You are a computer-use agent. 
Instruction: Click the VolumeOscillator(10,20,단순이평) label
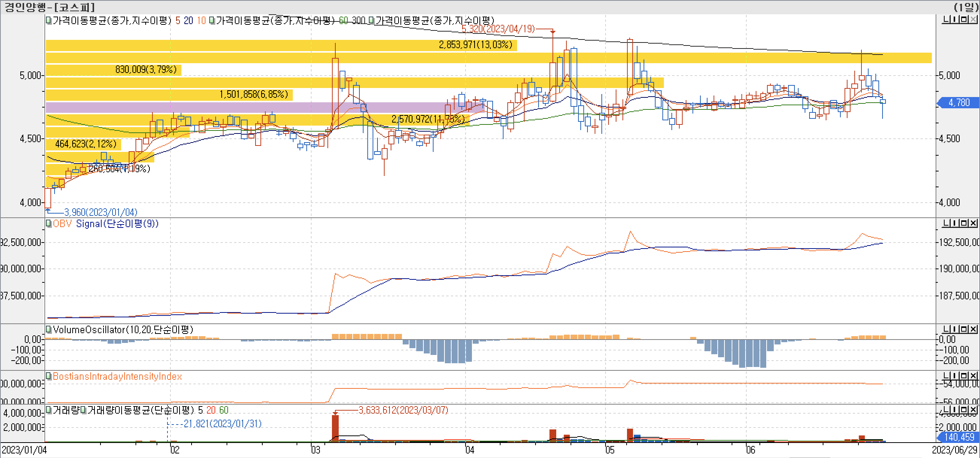pyautogui.click(x=123, y=329)
